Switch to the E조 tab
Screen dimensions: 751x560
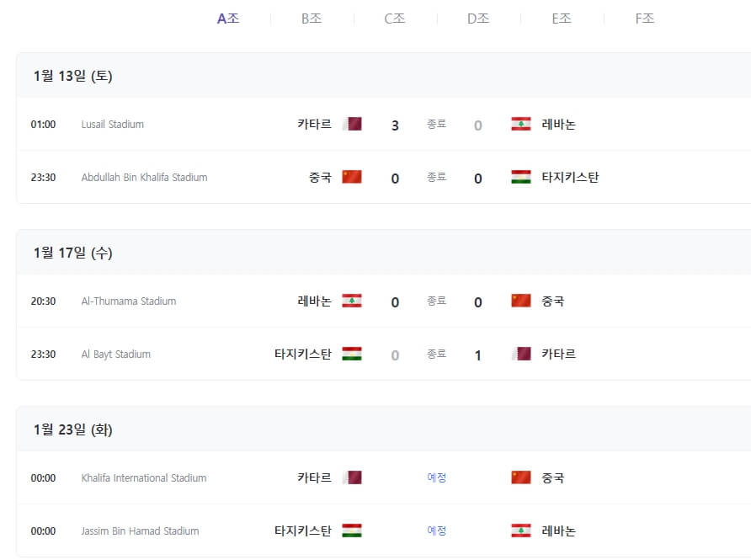pos(560,18)
